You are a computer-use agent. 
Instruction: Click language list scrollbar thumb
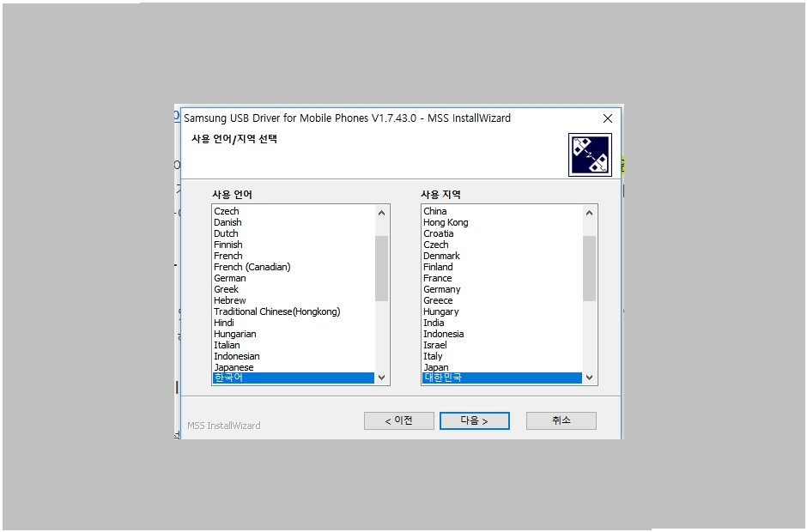(381, 269)
